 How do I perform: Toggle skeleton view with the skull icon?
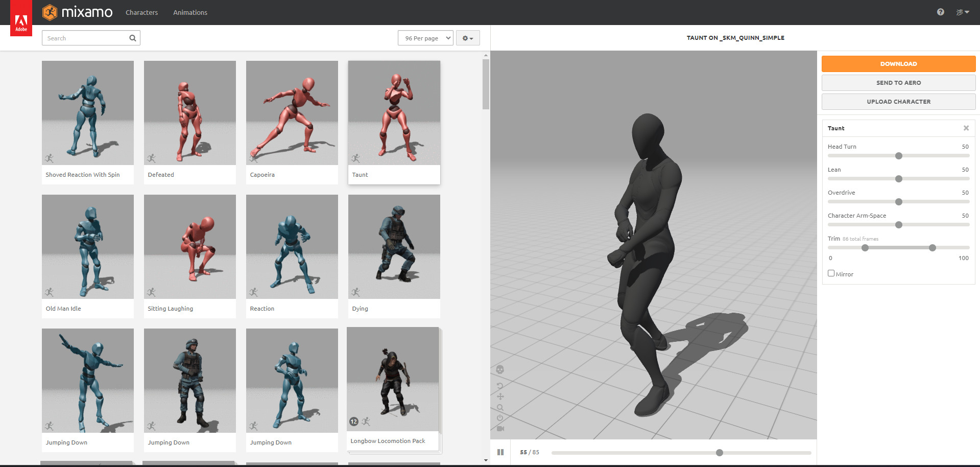click(500, 369)
